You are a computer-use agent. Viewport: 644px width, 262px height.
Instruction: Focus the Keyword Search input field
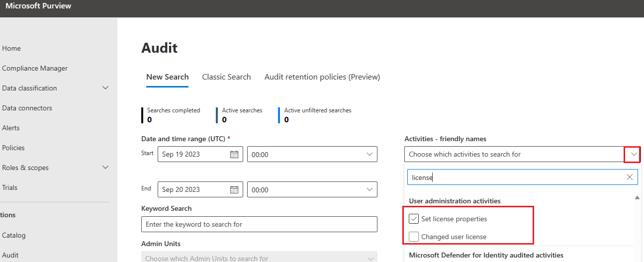tap(259, 224)
